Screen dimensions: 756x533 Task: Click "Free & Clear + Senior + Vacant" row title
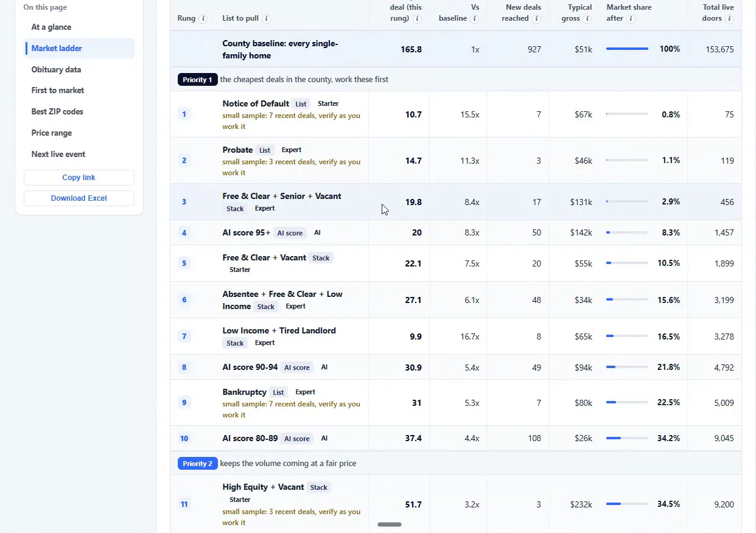click(x=282, y=196)
